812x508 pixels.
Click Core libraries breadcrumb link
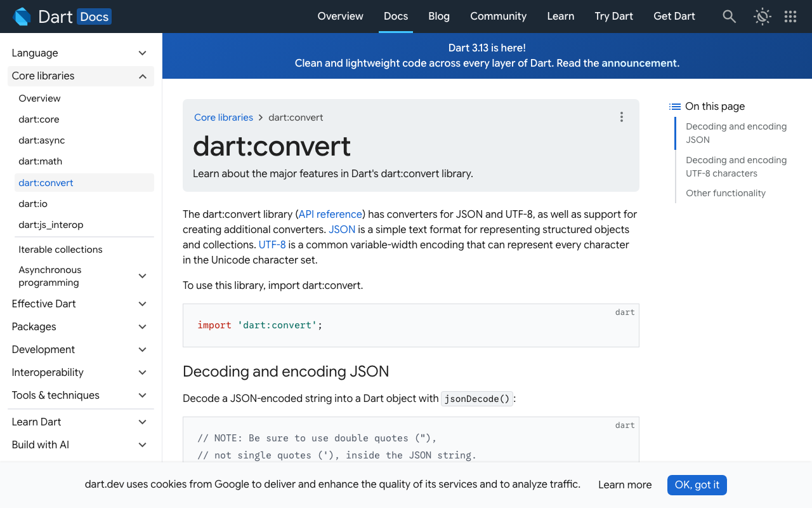[223, 117]
